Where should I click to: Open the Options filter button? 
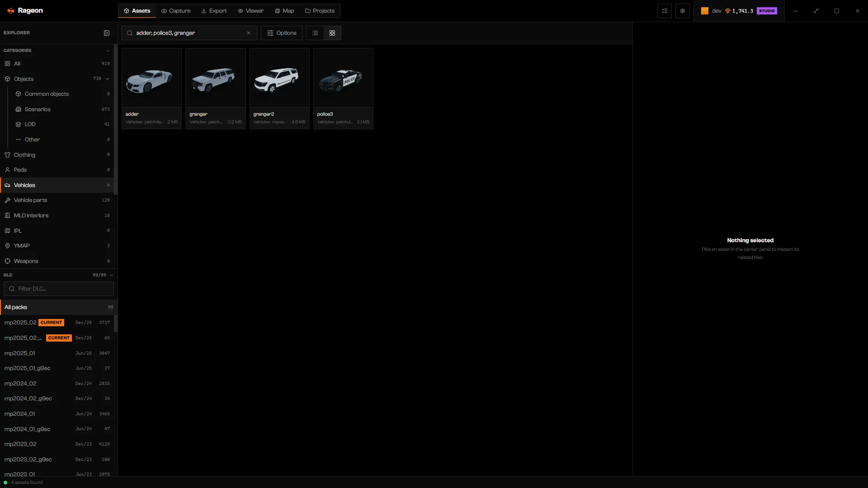[x=282, y=33]
